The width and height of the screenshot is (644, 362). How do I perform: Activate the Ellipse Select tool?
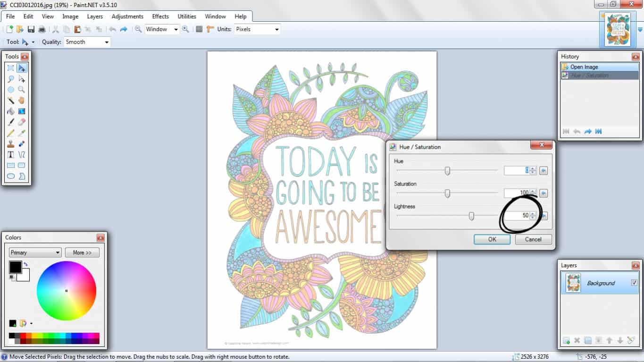10,90
